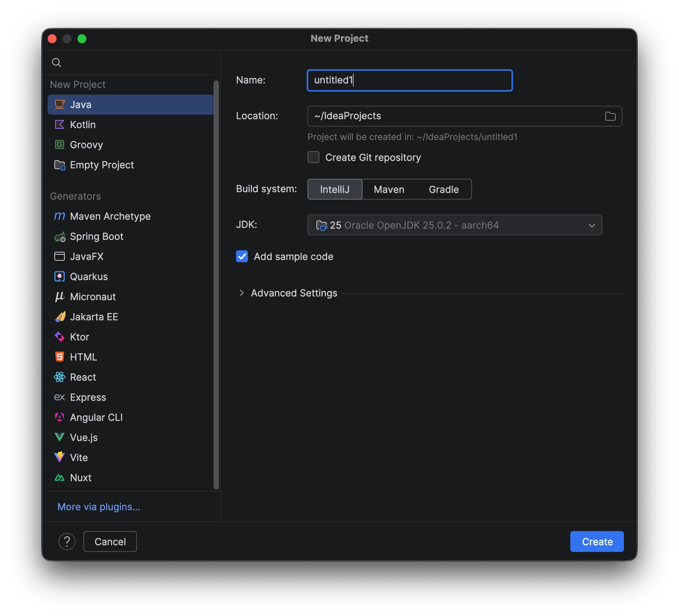Click the Maven Archetype icon
Screen dimensions: 679x616
(x=60, y=216)
